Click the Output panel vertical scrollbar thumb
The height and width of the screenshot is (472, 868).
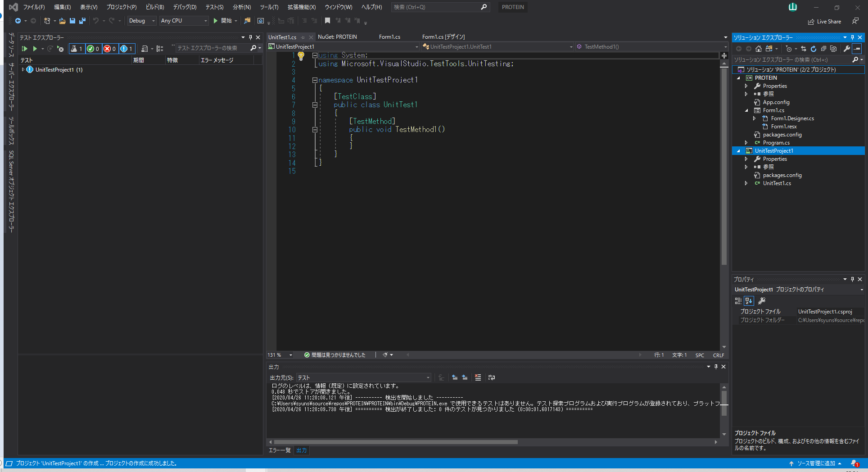point(724,404)
